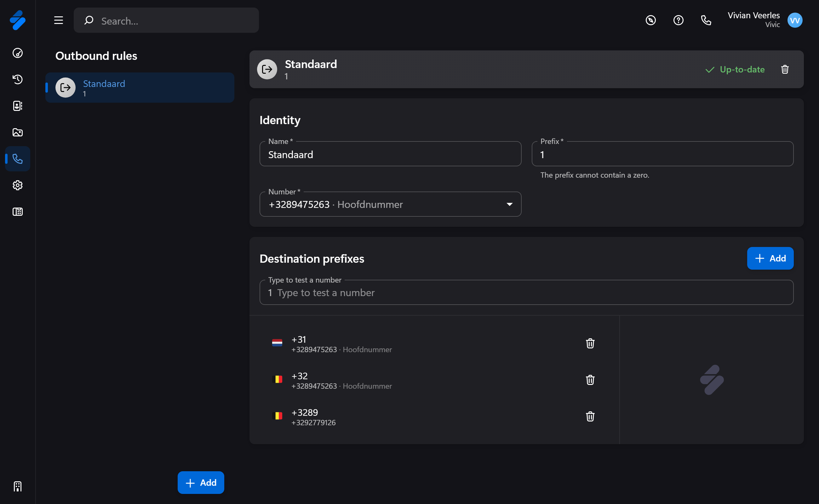Open the dashboard gauge icon in sidebar

pos(17,53)
